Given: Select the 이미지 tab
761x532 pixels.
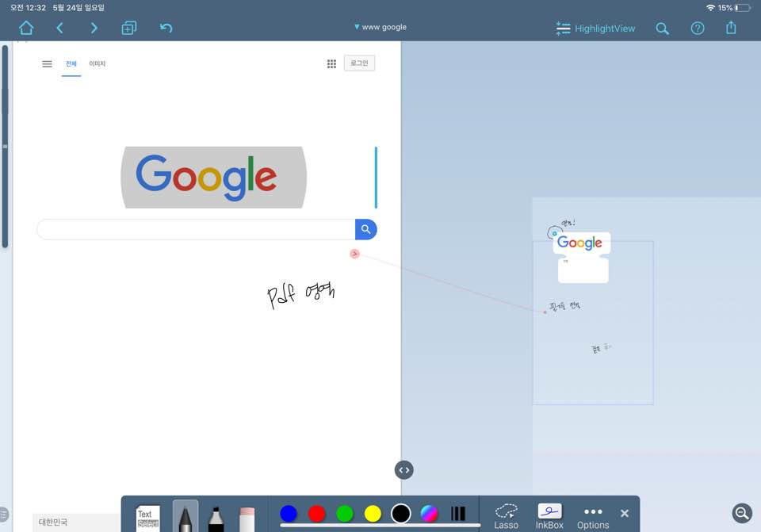Looking at the screenshot, I should click(x=97, y=63).
